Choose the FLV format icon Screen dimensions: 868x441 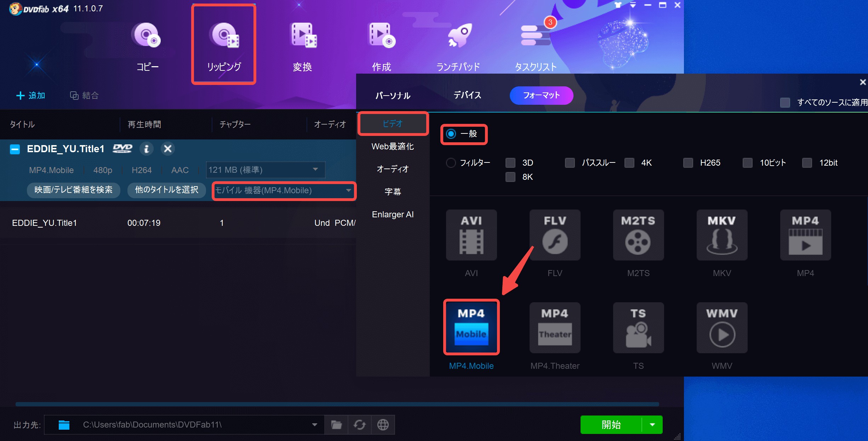[555, 235]
